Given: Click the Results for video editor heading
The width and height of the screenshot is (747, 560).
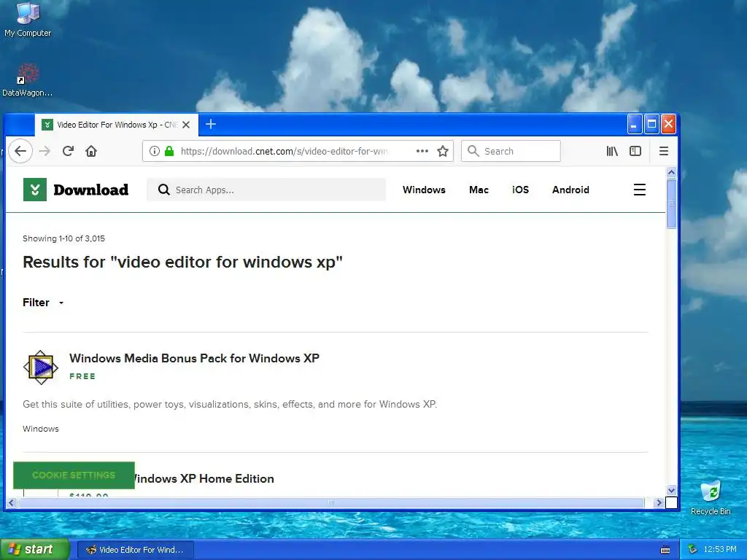Looking at the screenshot, I should tap(182, 262).
